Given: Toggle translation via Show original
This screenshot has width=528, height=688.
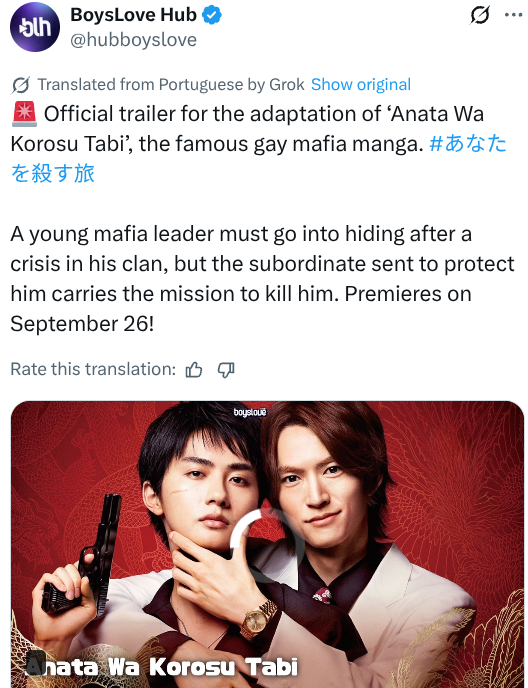Looking at the screenshot, I should (x=361, y=84).
